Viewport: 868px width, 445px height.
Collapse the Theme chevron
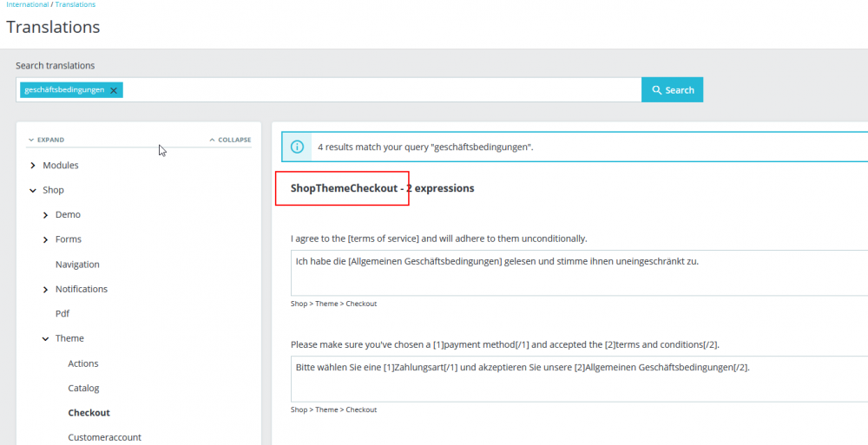tap(45, 338)
